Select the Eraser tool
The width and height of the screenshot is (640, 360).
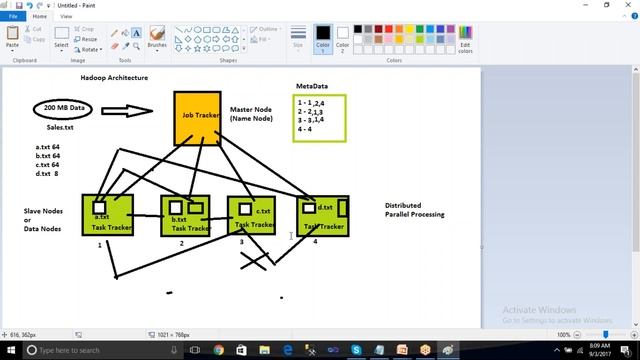[x=115, y=46]
